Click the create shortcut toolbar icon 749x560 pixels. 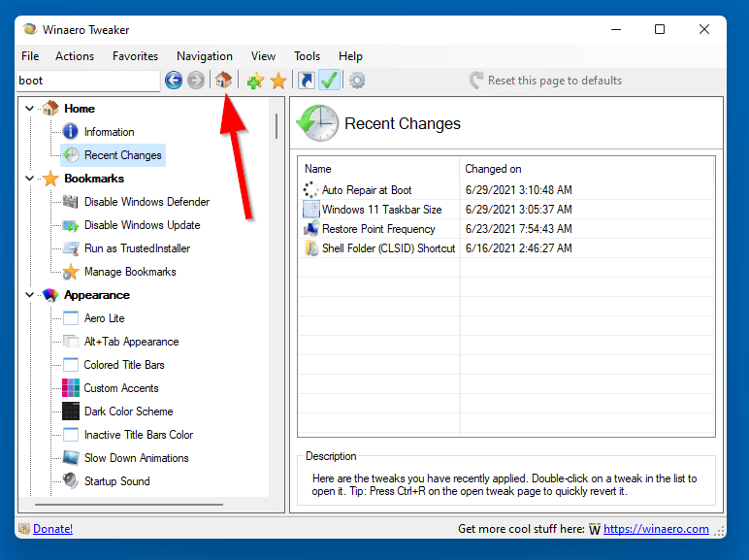(x=307, y=81)
